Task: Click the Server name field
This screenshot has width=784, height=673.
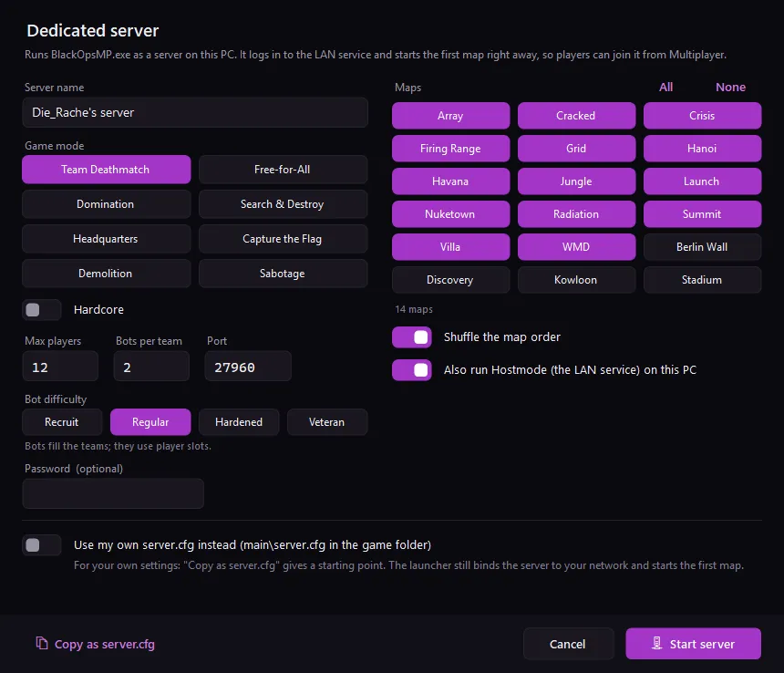Action: [195, 112]
